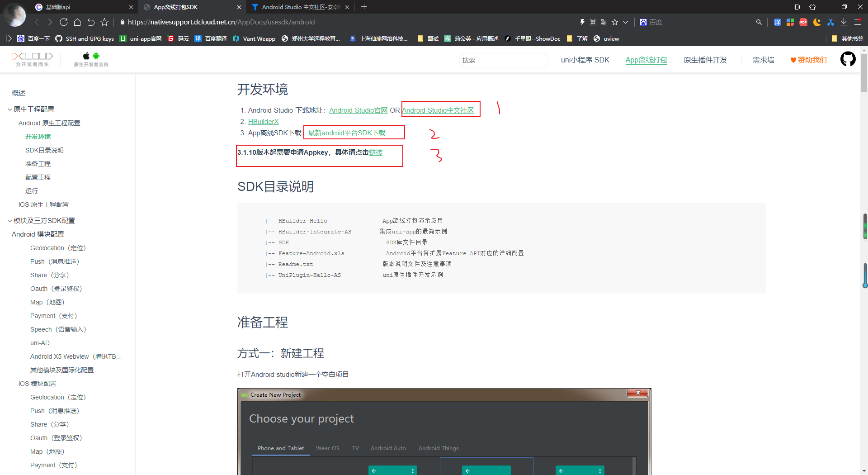Open the 原生插件开发 menu item

pos(705,60)
